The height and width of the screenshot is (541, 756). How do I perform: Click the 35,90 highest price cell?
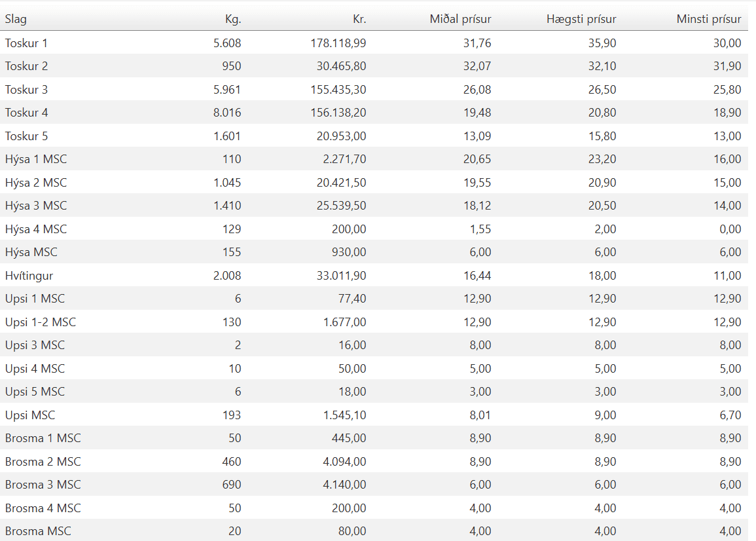[x=602, y=43]
